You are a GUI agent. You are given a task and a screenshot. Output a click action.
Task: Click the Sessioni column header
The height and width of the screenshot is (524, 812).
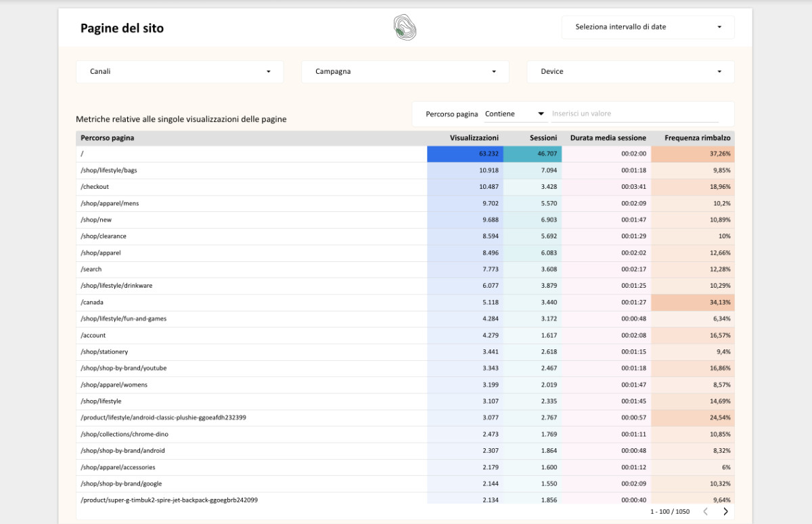pos(543,137)
